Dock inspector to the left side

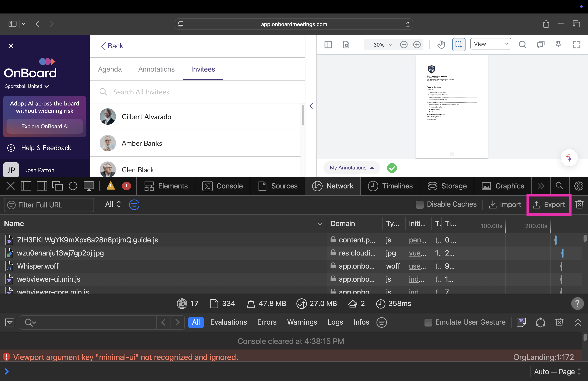click(x=26, y=186)
